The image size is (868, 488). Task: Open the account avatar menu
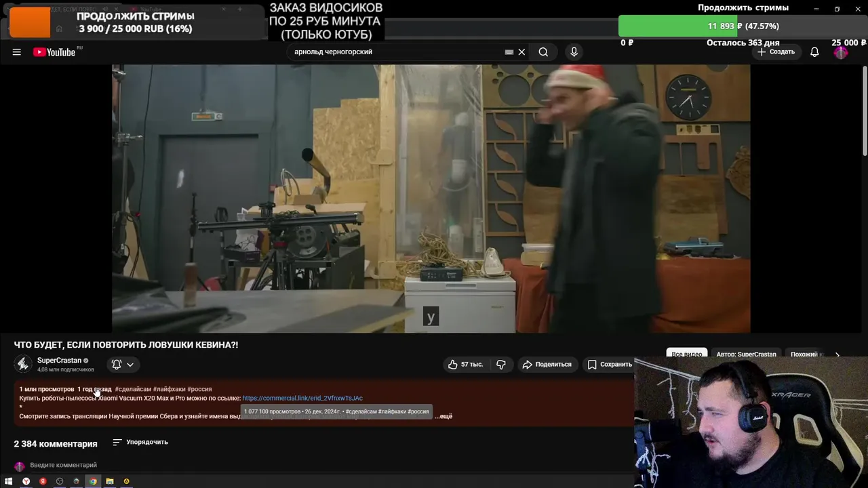pyautogui.click(x=841, y=52)
